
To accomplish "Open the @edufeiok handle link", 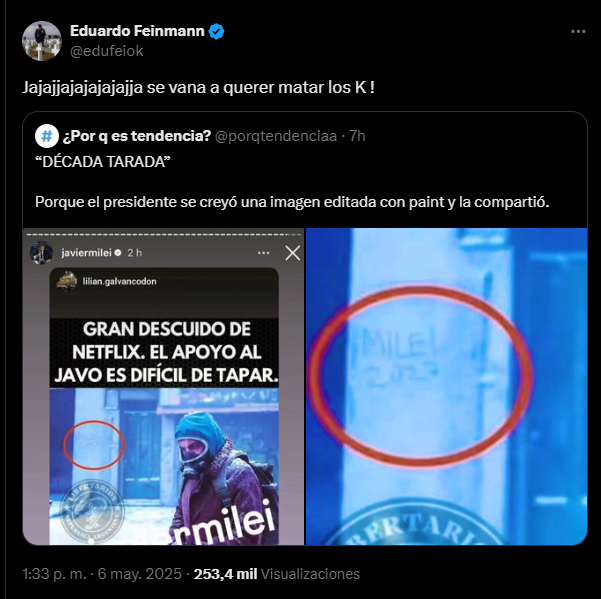I will pos(107,51).
